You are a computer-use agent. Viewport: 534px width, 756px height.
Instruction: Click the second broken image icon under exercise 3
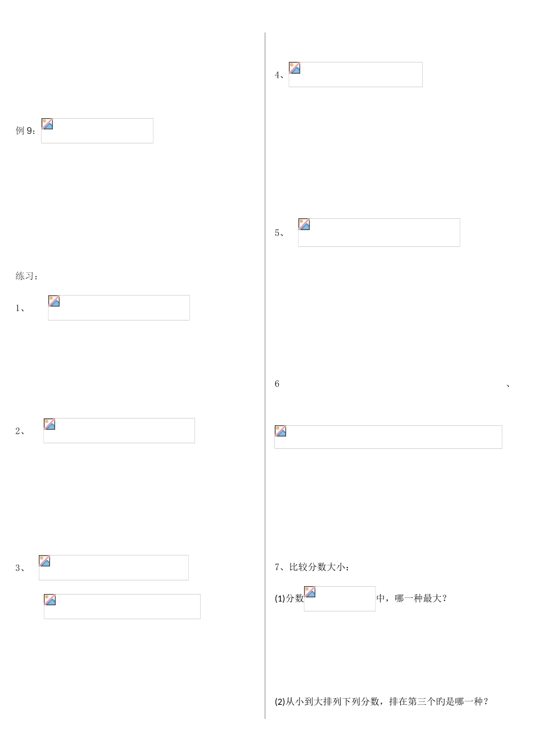click(50, 600)
